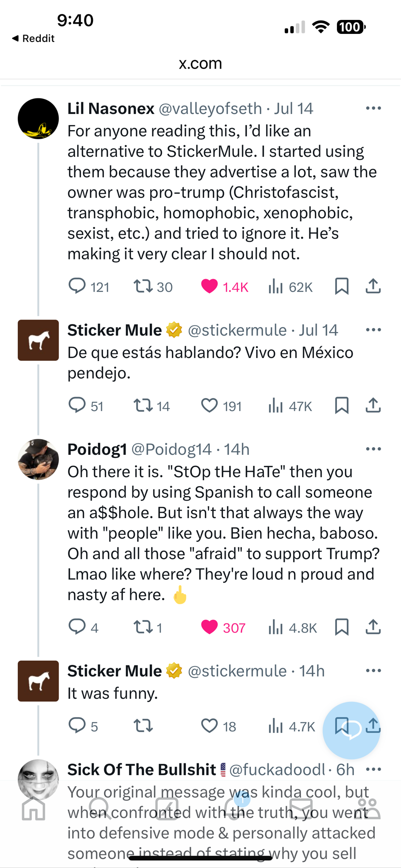Open the @stickermule profile handle link
Image resolution: width=401 pixels, height=868 pixels.
tap(237, 330)
